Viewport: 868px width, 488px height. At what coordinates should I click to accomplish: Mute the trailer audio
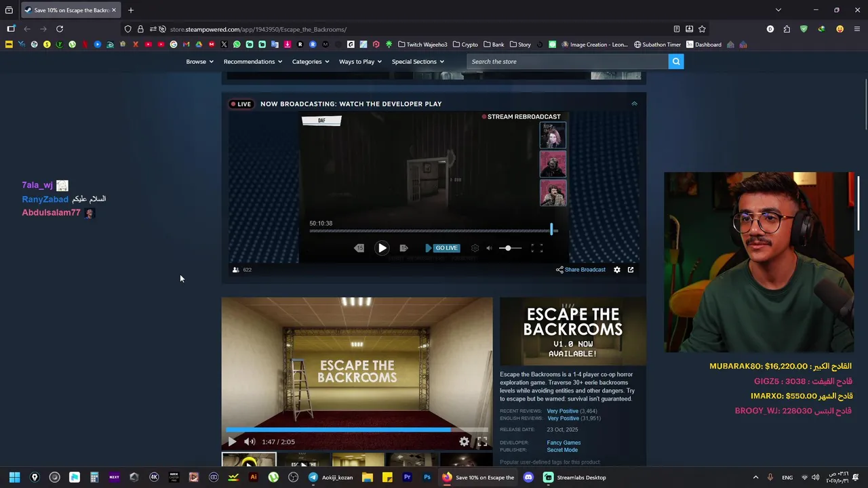[x=250, y=442]
